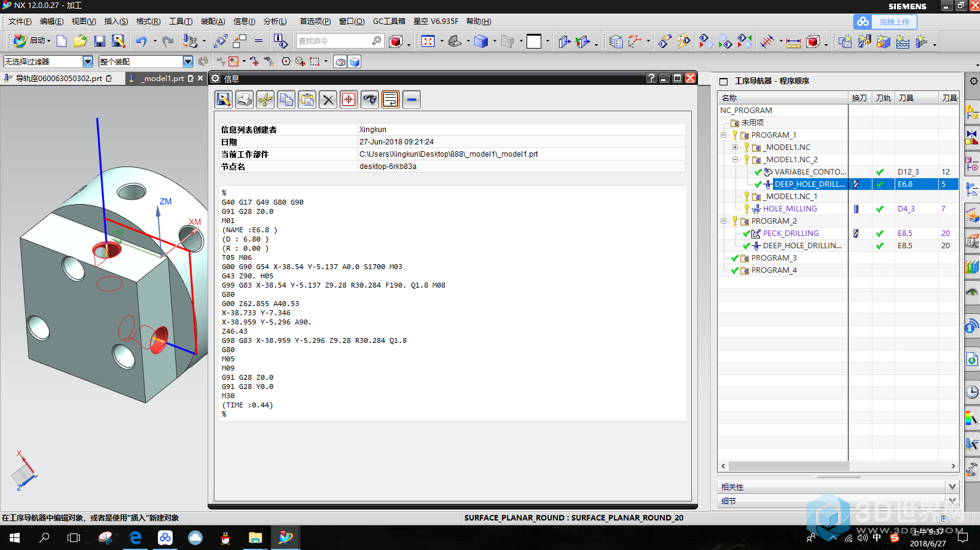Click the X delete icon in Information window
Screen dimensions: 980x550
coord(328,99)
